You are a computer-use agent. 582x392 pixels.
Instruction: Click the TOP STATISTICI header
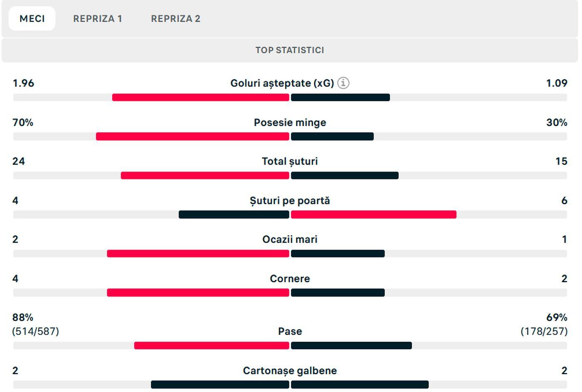(x=290, y=50)
